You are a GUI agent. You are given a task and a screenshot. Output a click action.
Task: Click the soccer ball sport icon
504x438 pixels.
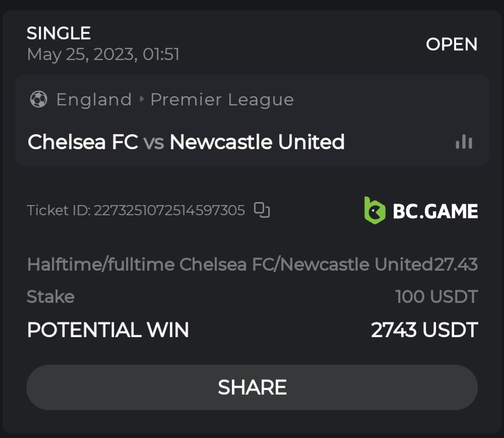(x=39, y=99)
